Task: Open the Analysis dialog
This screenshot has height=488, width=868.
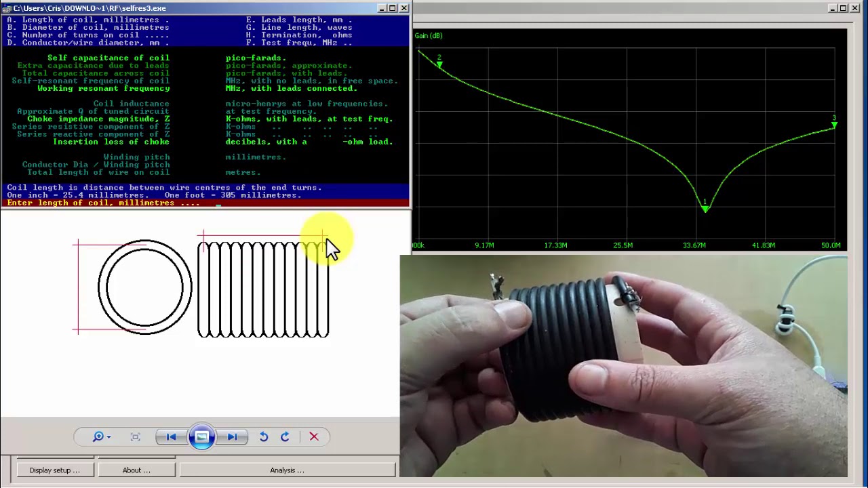Action: click(287, 470)
